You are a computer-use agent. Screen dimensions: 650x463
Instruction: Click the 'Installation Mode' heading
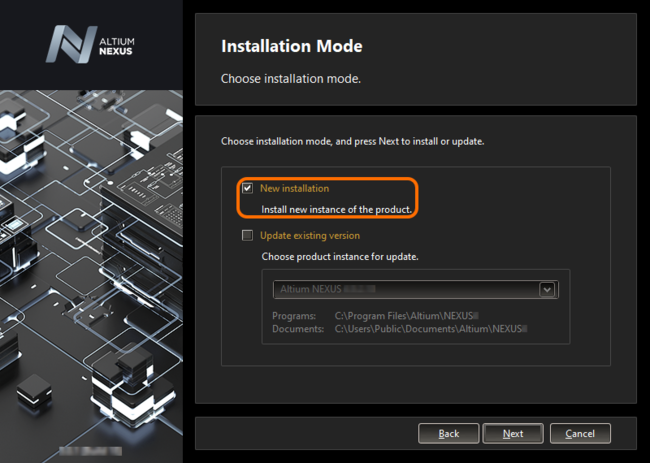(292, 46)
